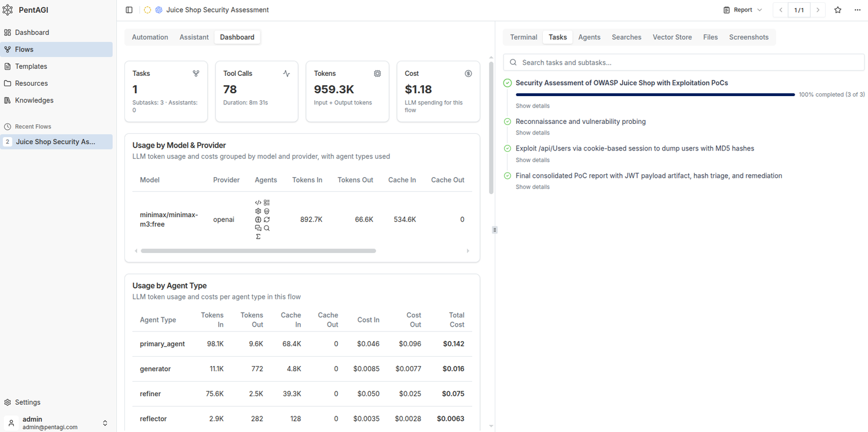Open the Searches tab
This screenshot has width=868, height=432.
pos(627,37)
